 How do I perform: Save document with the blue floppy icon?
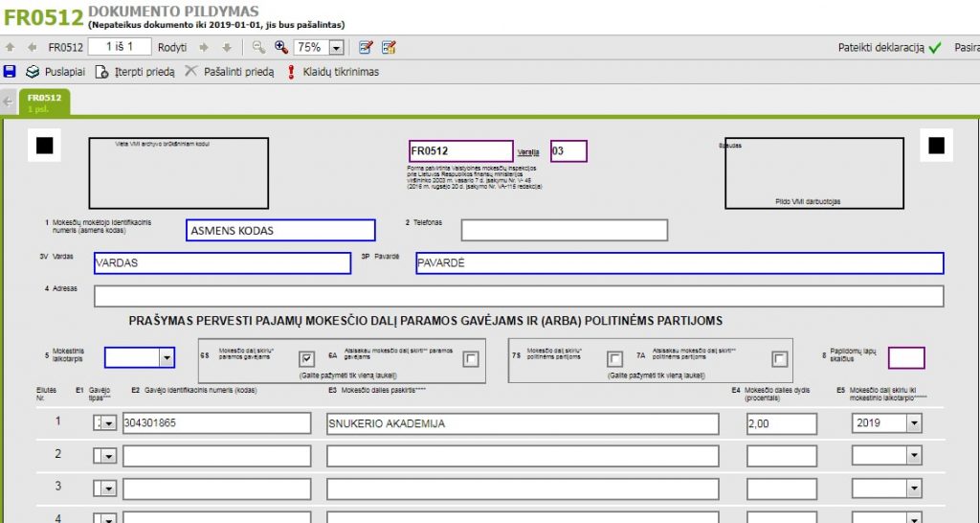click(x=10, y=71)
